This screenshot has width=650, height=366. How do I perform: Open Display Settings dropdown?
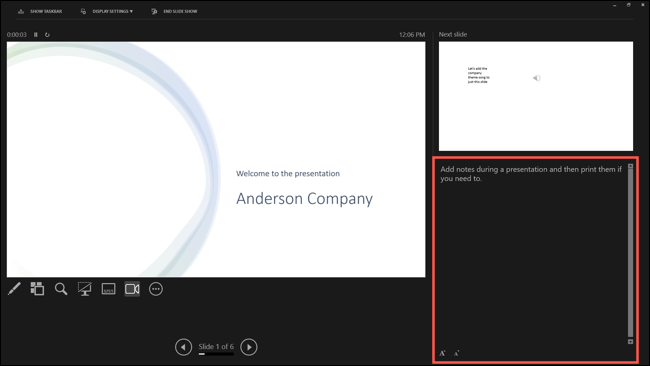[107, 11]
